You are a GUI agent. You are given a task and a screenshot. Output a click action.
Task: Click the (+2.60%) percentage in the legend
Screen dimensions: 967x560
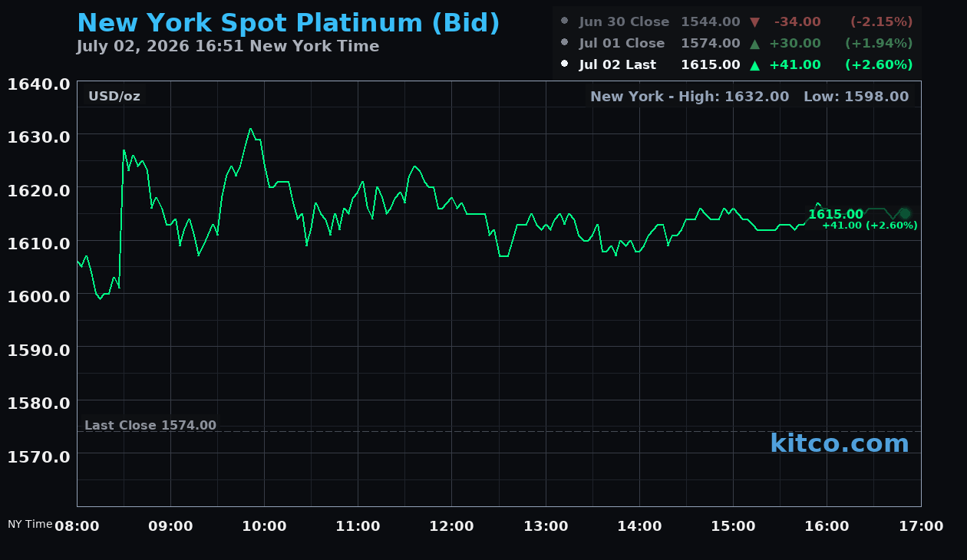[879, 65]
